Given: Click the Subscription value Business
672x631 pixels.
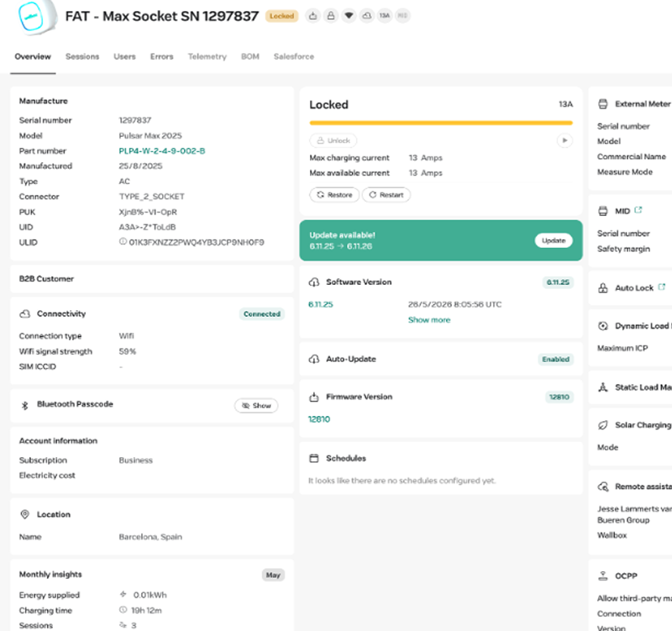Looking at the screenshot, I should pyautogui.click(x=136, y=460).
